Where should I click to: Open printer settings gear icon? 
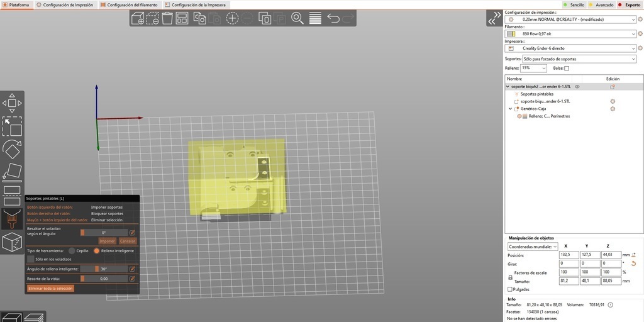(640, 48)
